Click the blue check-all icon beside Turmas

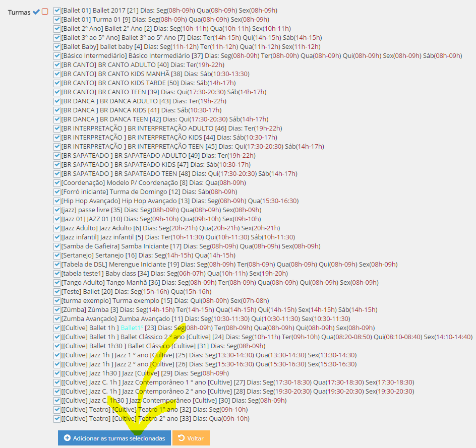pos(36,12)
